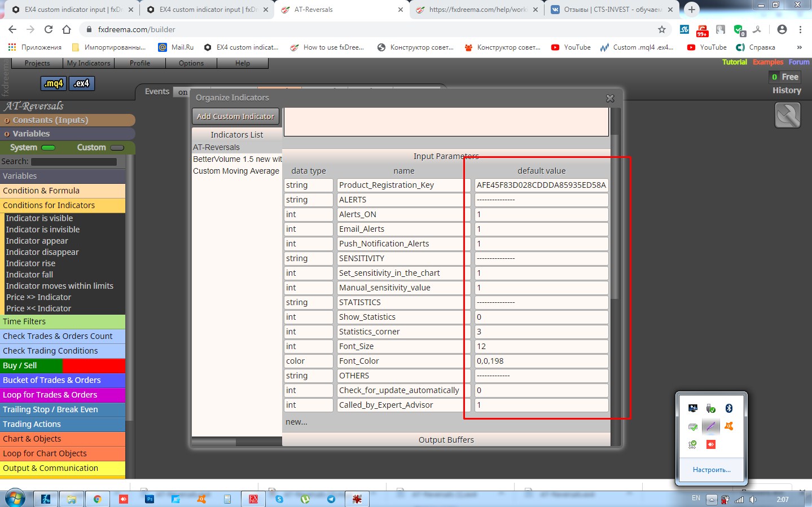Close the Organize Indicators dialog
Image resolution: width=812 pixels, height=507 pixels.
[610, 98]
